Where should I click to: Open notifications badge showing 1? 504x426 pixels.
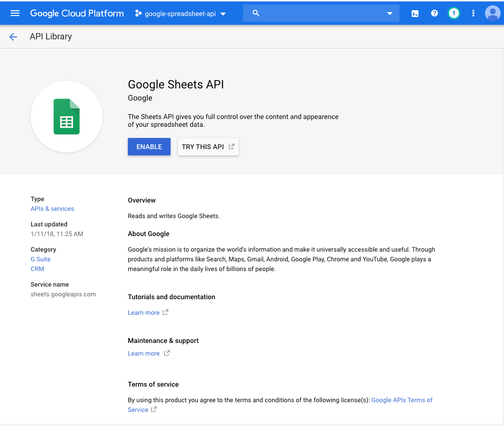453,13
